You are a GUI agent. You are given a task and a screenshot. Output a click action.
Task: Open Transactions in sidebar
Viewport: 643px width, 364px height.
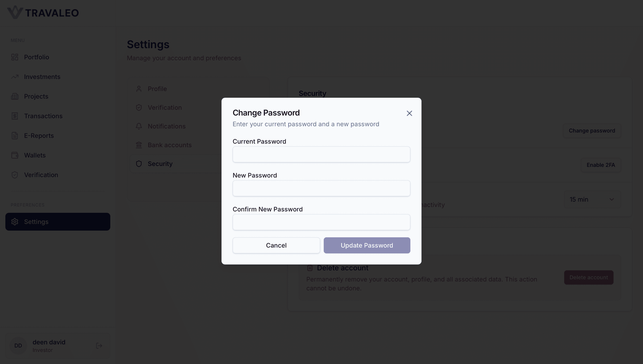(x=58, y=116)
